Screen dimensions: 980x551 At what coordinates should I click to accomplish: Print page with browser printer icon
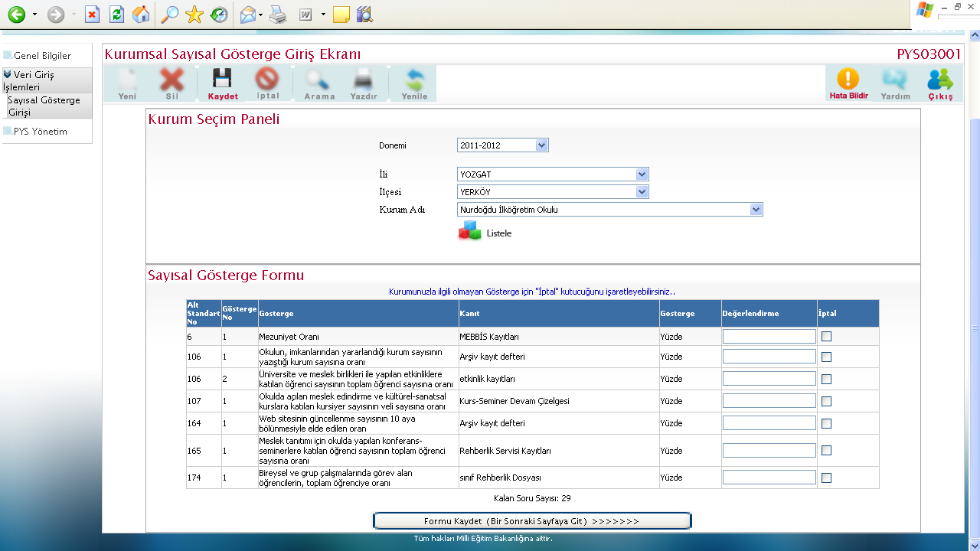coord(278,15)
